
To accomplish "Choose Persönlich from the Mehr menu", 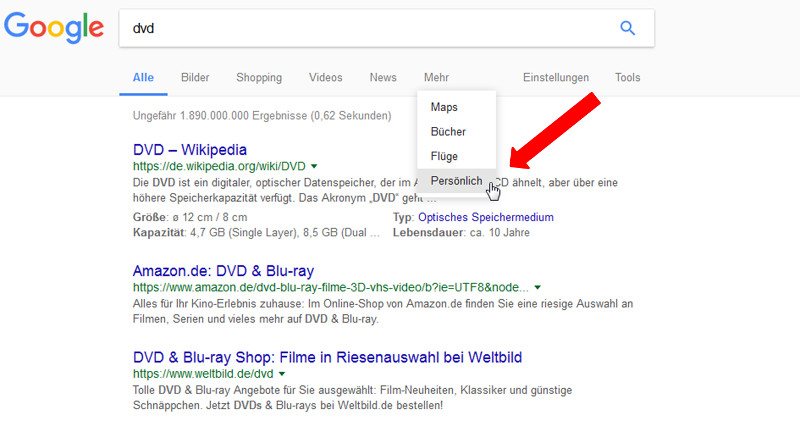I will tap(456, 181).
